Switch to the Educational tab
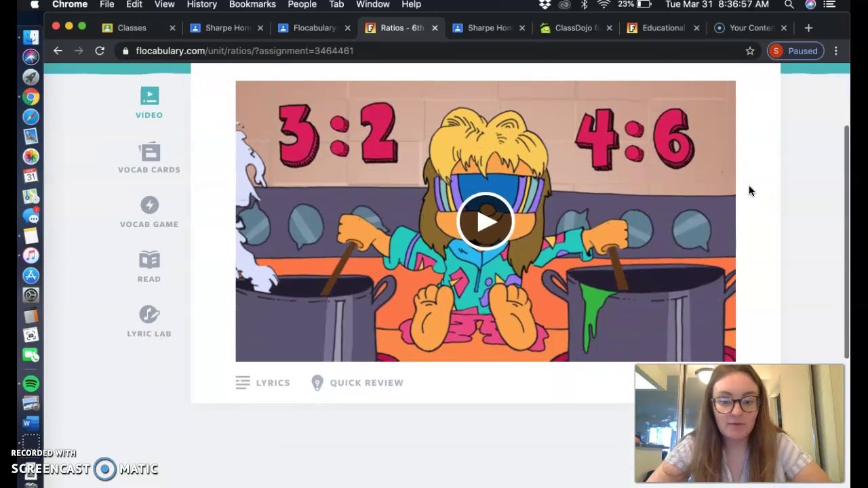 (x=664, y=28)
